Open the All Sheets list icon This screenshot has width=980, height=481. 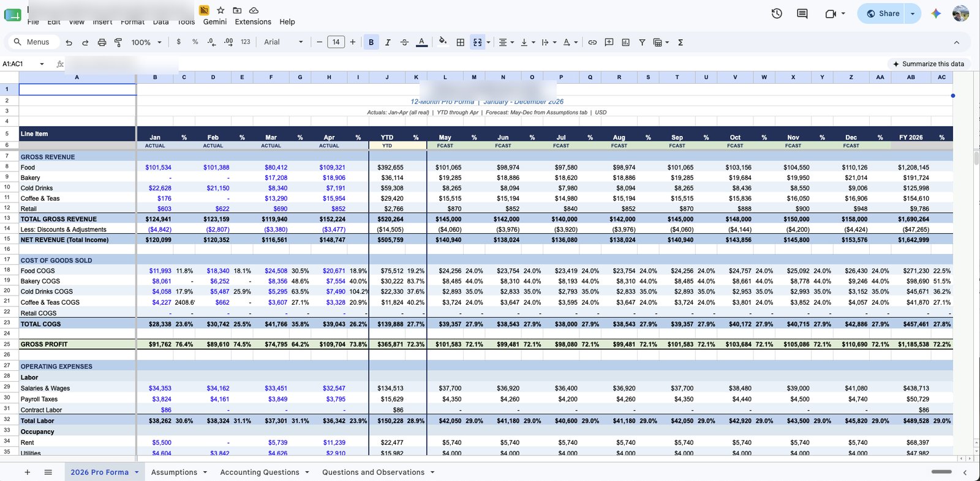coord(48,472)
